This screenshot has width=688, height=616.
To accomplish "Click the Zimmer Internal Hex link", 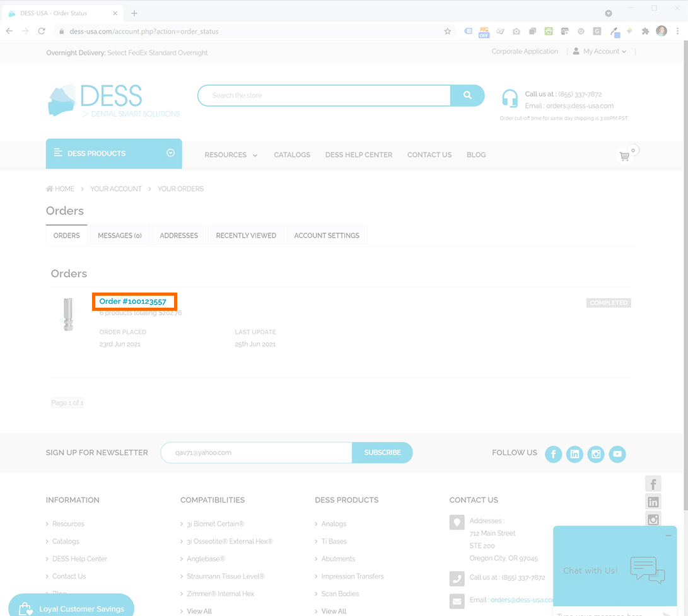I will tap(220, 594).
